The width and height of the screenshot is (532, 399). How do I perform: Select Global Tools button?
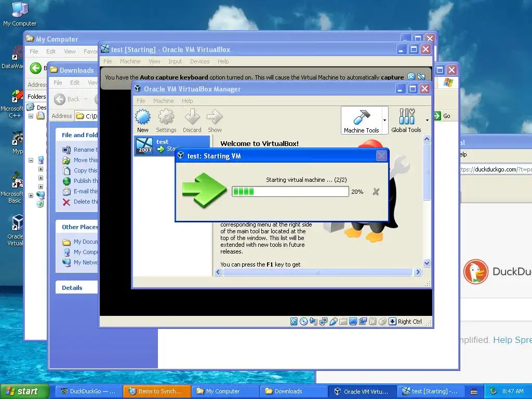click(406, 121)
